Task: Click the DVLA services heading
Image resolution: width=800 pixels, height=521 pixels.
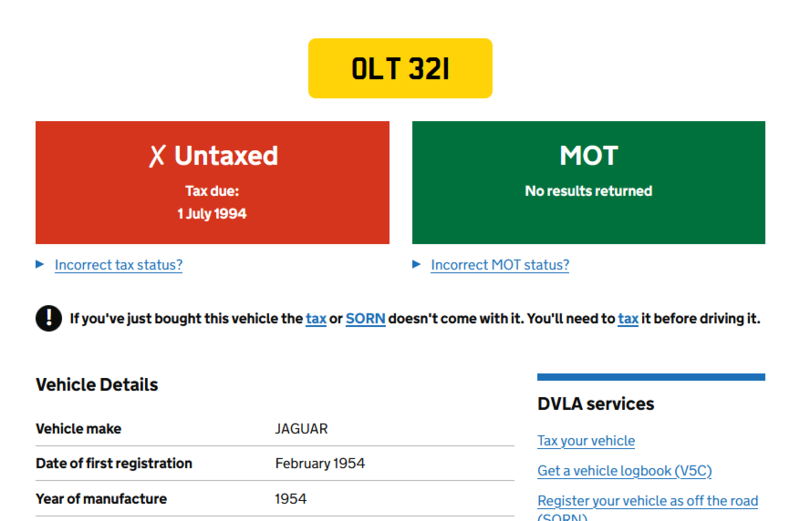Action: click(x=596, y=404)
